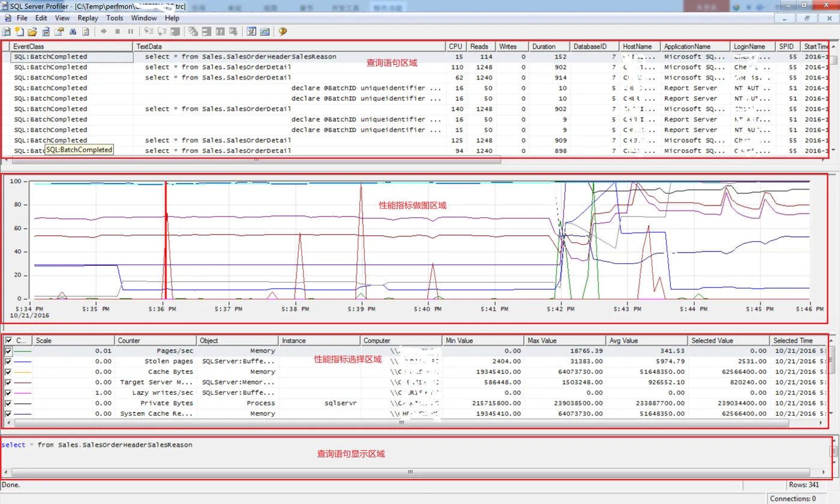
Task: Open a trace file via folder icon
Action: [32, 32]
